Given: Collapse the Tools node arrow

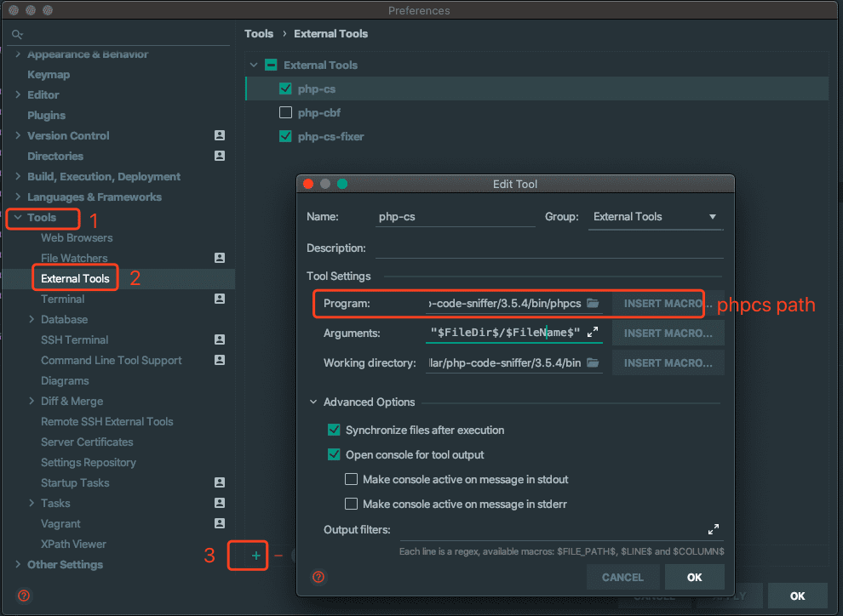Looking at the screenshot, I should tap(18, 217).
